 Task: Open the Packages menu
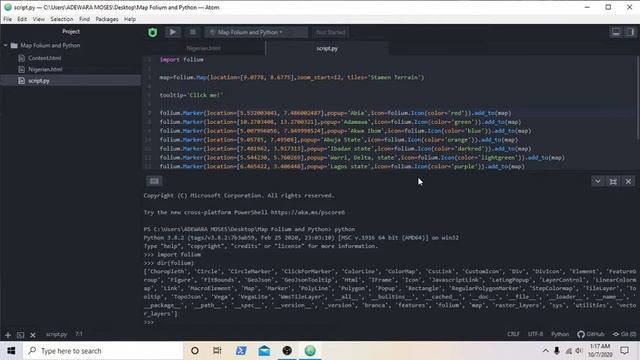107,19
